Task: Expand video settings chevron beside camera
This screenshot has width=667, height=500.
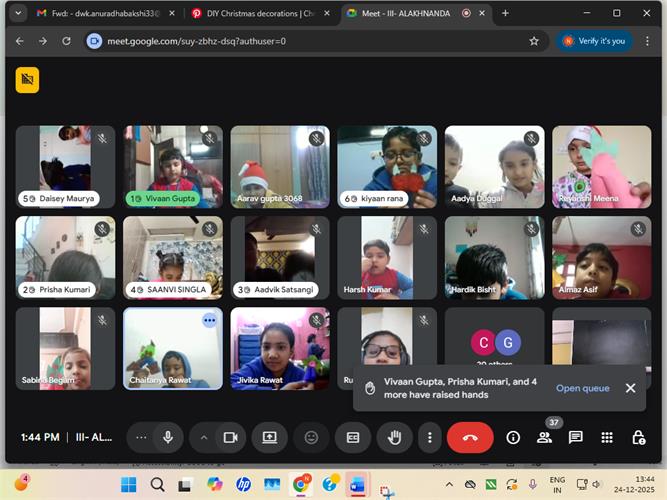Action: click(204, 437)
